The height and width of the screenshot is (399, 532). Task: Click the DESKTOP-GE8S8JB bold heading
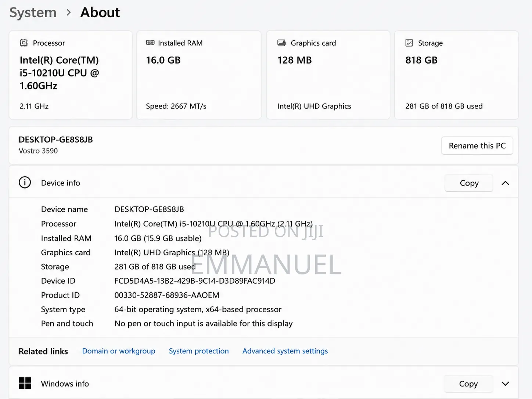pyautogui.click(x=56, y=140)
